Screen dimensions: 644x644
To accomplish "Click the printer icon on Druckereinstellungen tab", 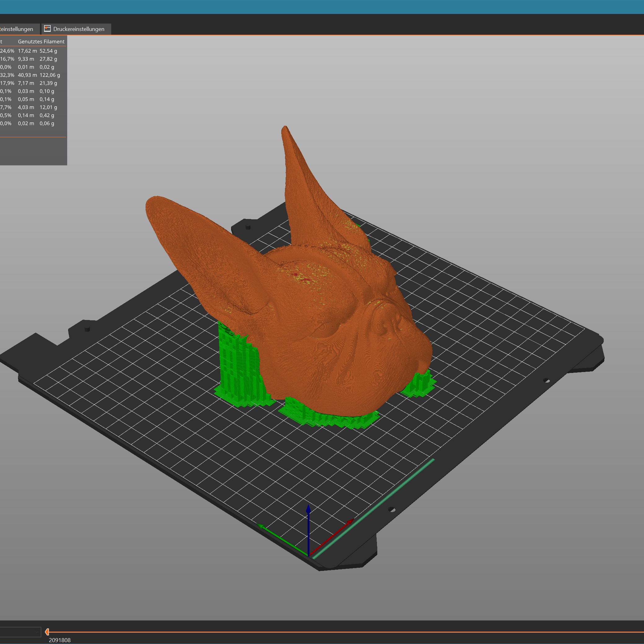I will tap(48, 29).
